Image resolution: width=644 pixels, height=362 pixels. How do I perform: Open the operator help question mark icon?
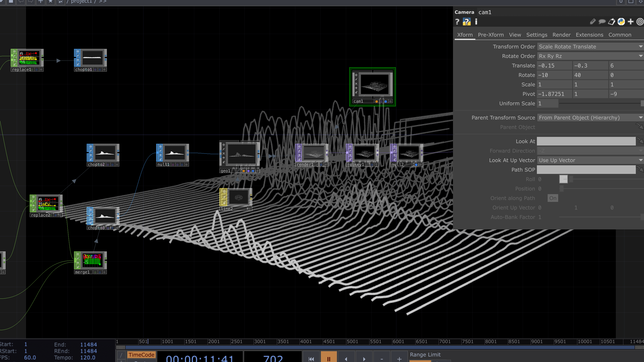[x=457, y=22]
